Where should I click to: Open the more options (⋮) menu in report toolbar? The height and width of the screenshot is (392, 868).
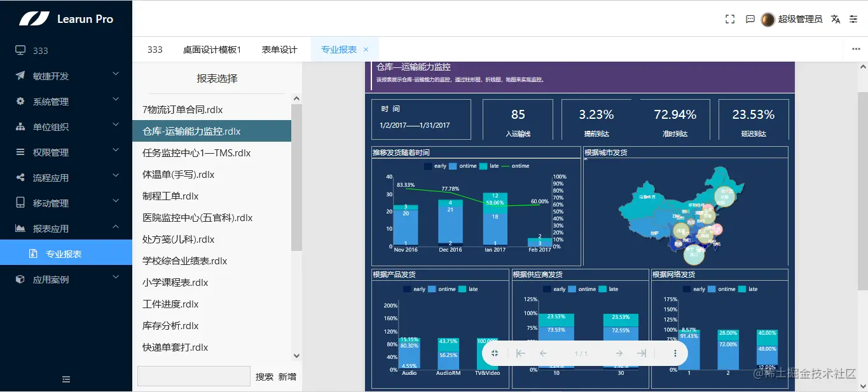[675, 353]
